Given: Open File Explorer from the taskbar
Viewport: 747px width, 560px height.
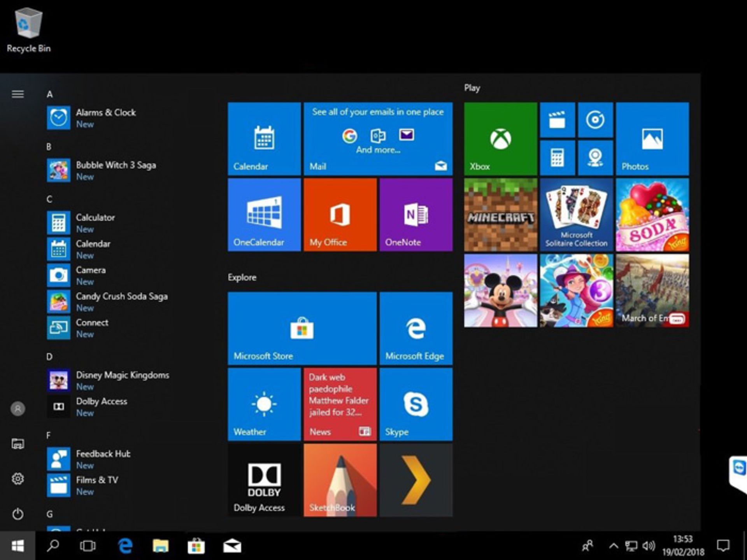Looking at the screenshot, I should tap(160, 546).
